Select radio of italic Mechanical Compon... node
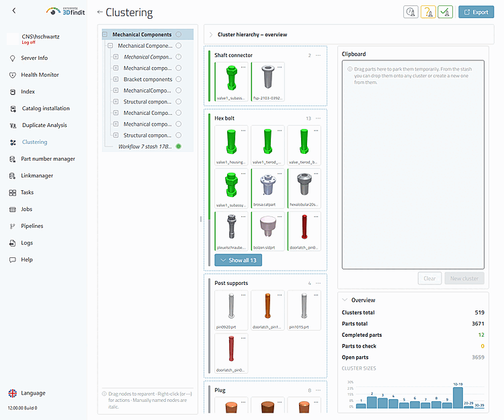504x420 pixels. click(x=179, y=56)
